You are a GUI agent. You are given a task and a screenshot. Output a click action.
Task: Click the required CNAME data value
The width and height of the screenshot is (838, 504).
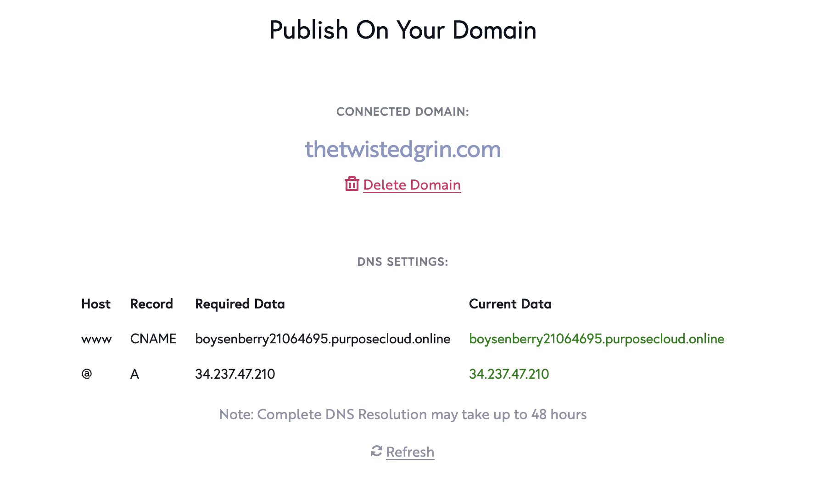point(323,339)
